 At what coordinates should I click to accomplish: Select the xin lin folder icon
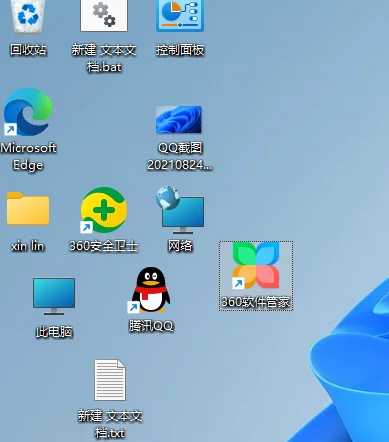[x=28, y=208]
